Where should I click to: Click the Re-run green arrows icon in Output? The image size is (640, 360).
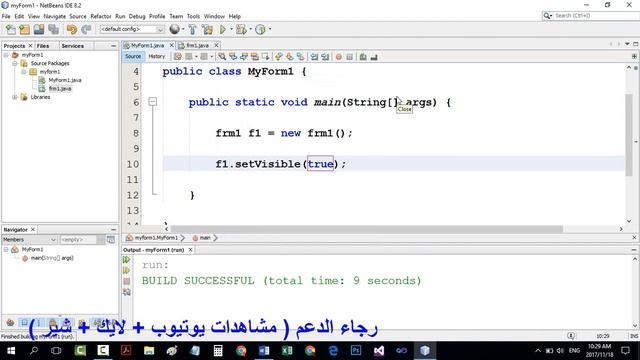[127, 260]
